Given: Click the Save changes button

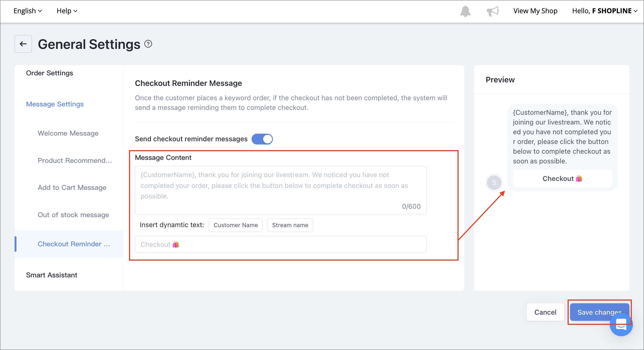Looking at the screenshot, I should click(599, 312).
